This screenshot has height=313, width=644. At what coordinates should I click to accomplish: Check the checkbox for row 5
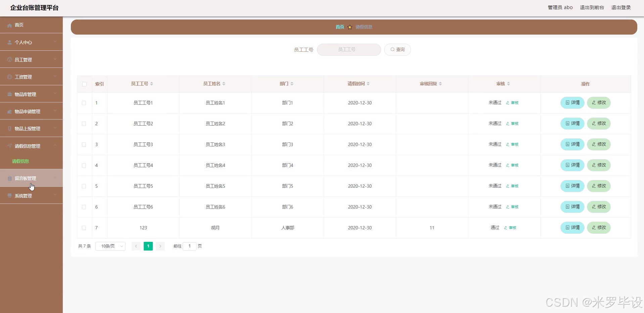click(x=84, y=186)
